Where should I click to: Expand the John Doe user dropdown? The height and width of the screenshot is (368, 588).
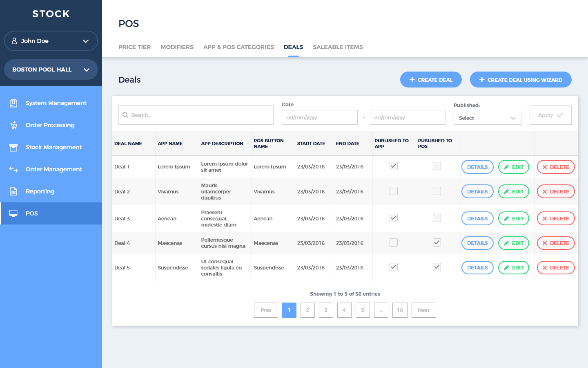coord(85,41)
